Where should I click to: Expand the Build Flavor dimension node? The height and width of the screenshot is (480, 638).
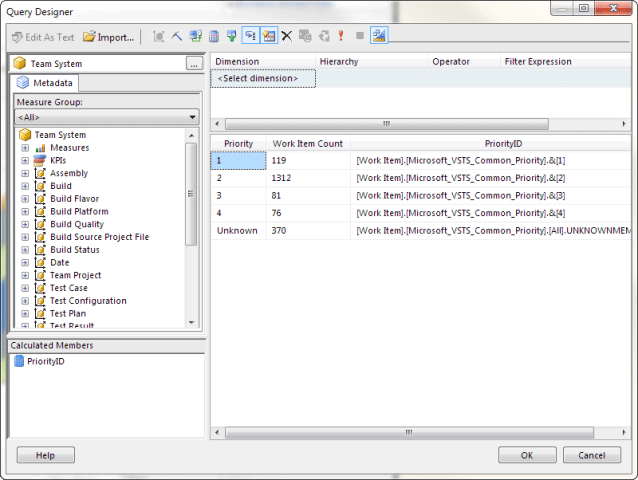click(25, 199)
